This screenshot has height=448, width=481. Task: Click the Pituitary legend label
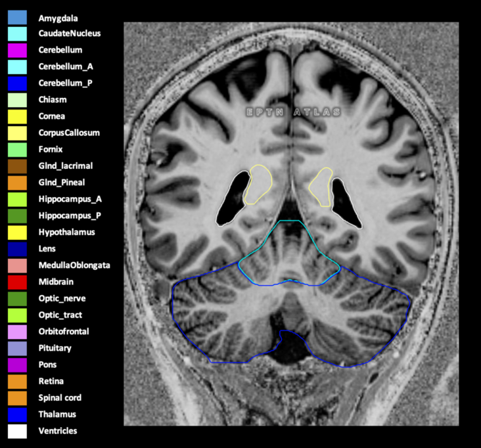[55, 348]
